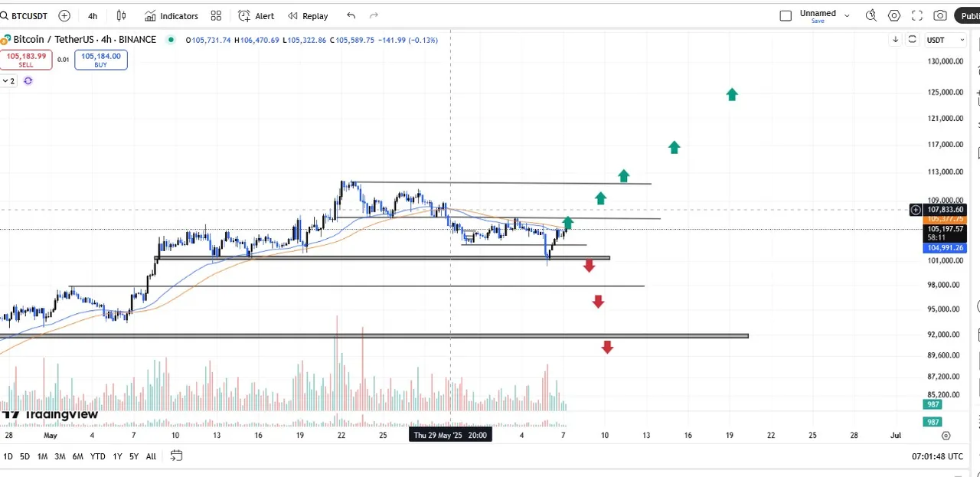Select the 5D date range

pyautogui.click(x=24, y=456)
